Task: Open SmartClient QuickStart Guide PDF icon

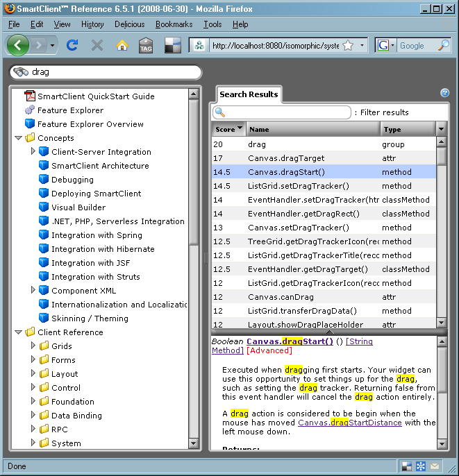Action: (x=29, y=96)
